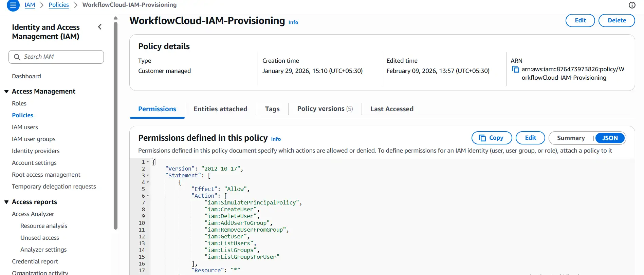Fold the Action array at line 6
Viewport: 644px width, 275px height.
[x=148, y=196]
